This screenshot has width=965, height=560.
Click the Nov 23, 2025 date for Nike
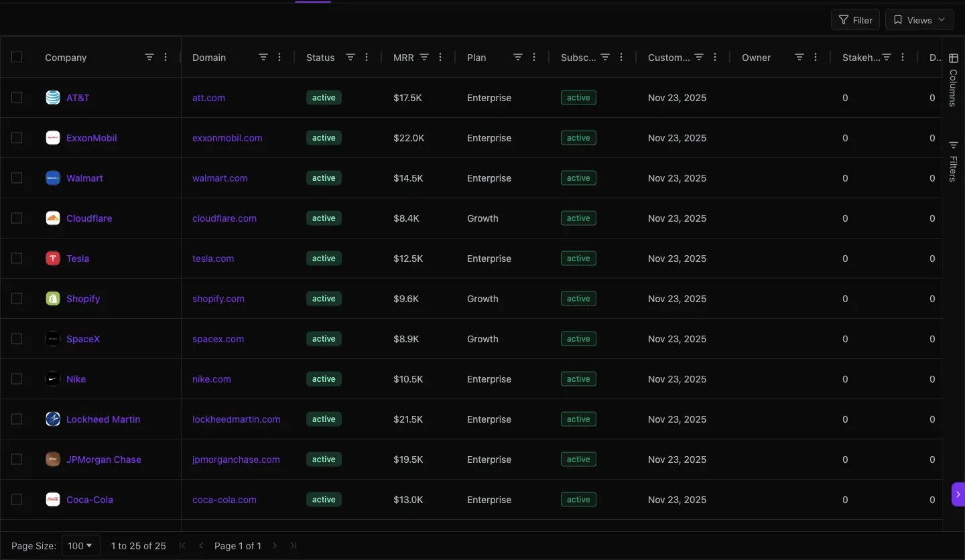click(677, 379)
